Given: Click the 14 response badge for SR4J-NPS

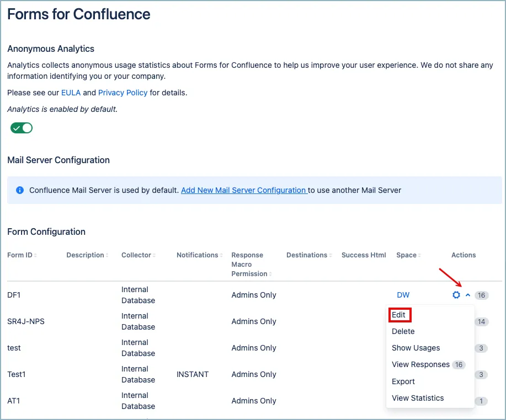Looking at the screenshot, I should click(x=482, y=322).
